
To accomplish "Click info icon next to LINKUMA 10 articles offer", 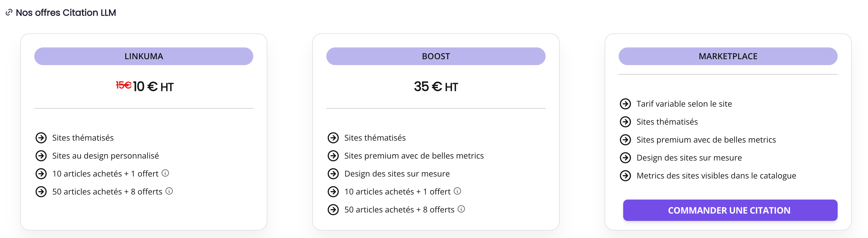I will tap(165, 173).
